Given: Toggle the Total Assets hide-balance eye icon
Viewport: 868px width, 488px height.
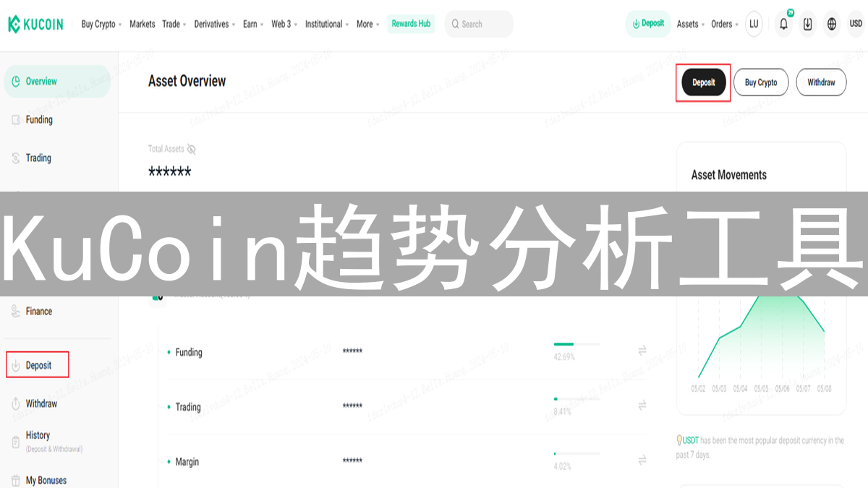Looking at the screenshot, I should [x=191, y=149].
